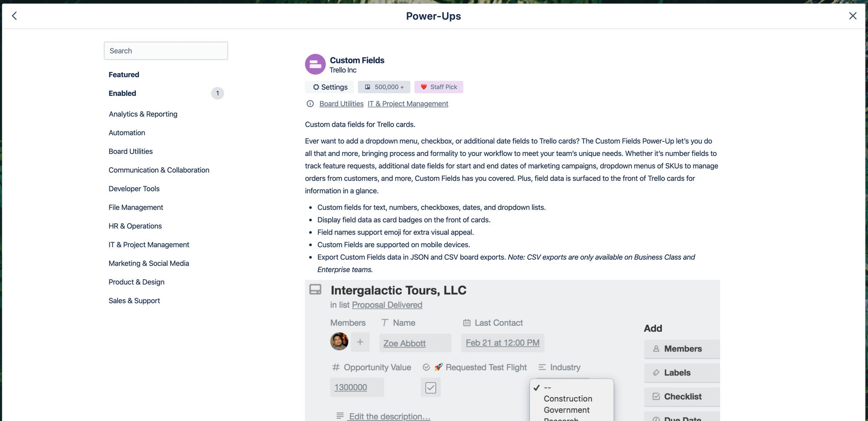This screenshot has width=868, height=421.
Task: Click the heart icon in Staff Pick
Action: pos(424,87)
